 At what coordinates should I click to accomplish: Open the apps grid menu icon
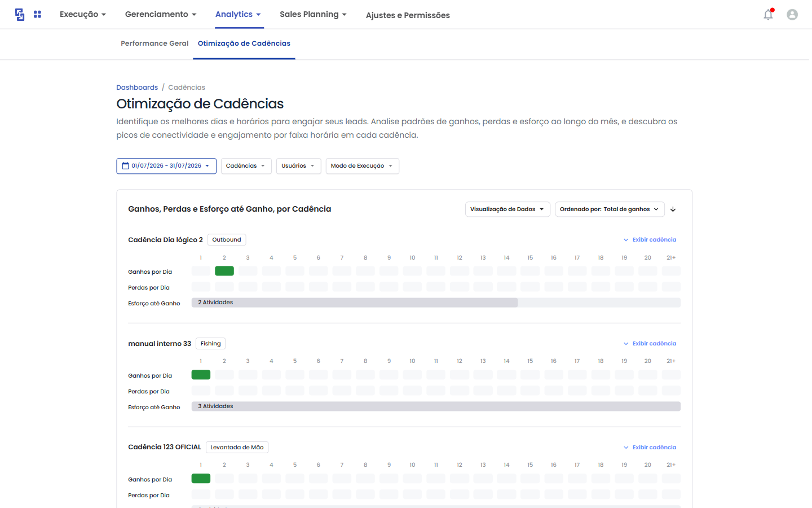[x=37, y=14]
